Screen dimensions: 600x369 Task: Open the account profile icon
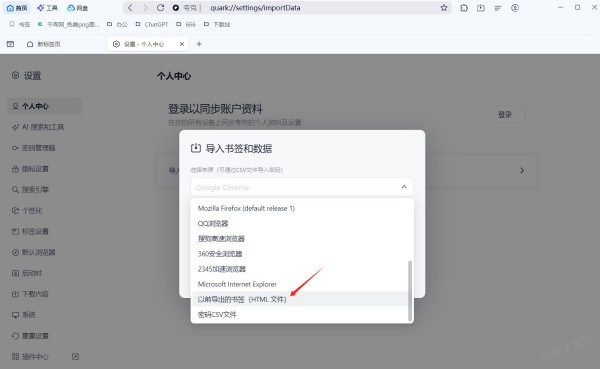point(515,8)
